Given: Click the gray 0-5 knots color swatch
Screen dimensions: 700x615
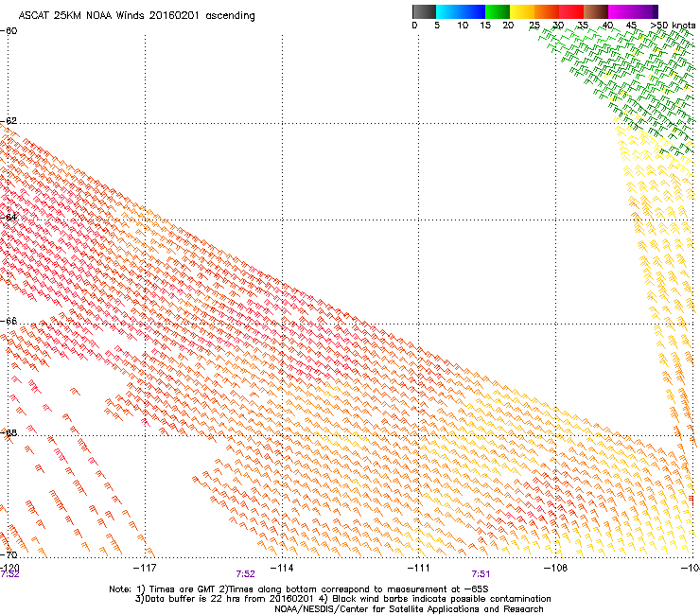Looking at the screenshot, I should click(424, 11).
